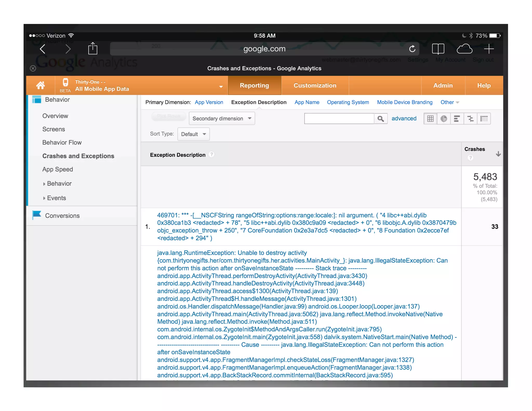
Task: Open the Secondary dimension dropdown
Action: (222, 118)
